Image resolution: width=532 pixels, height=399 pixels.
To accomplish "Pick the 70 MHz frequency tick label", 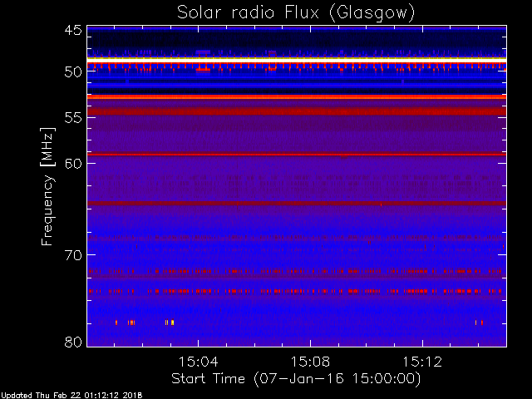I will 72,254.
